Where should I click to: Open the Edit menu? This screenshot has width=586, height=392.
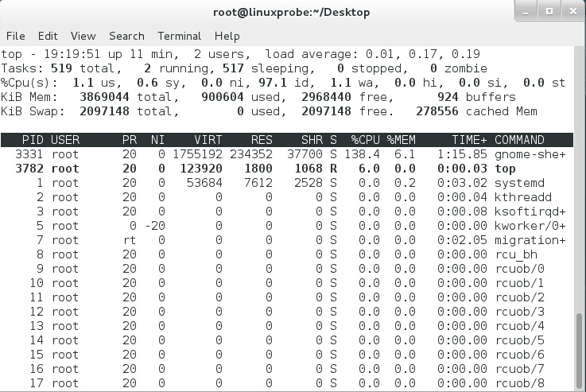(x=48, y=36)
